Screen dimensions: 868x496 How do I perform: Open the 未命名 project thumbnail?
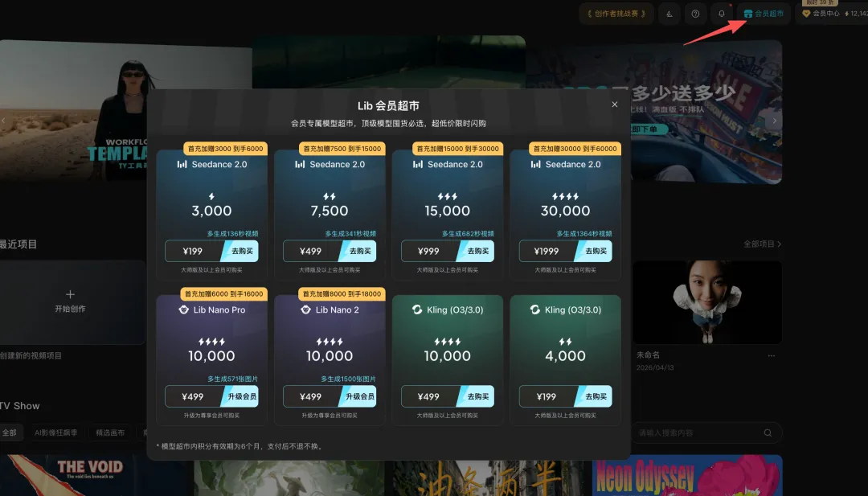tap(707, 302)
